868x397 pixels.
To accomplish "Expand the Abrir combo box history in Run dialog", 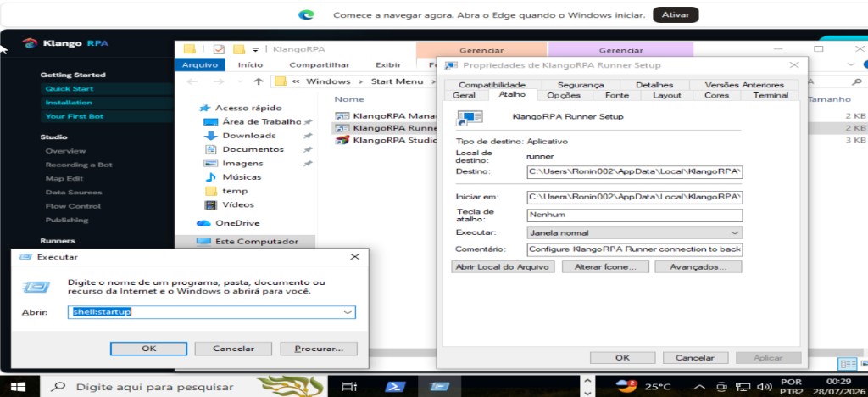I will tap(347, 312).
